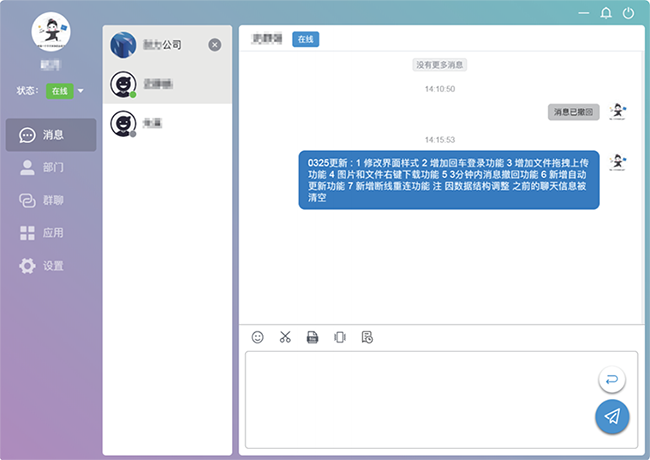Send message with paper plane button
Screen dimensions: 650x460
[x=612, y=416]
